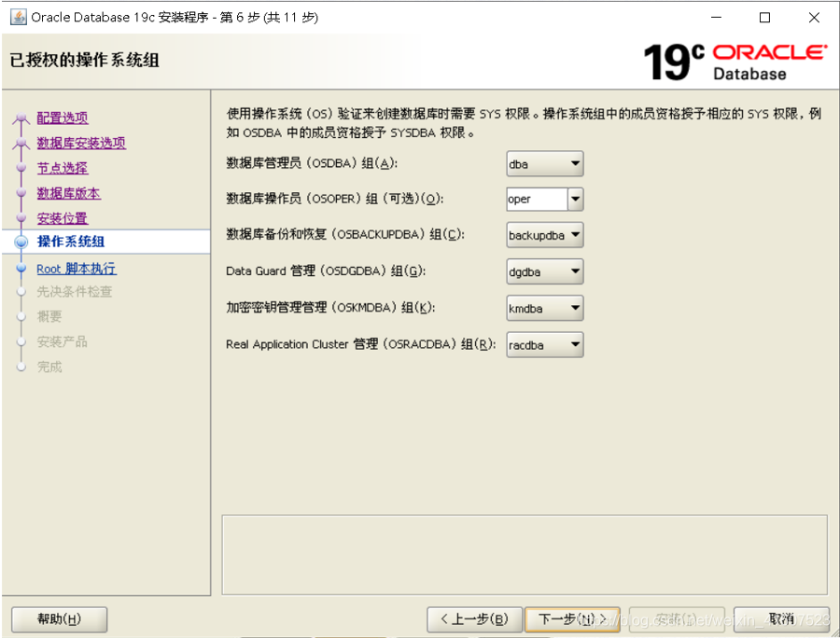Click the disabled 完成 step
Image resolution: width=840 pixels, height=638 pixels.
49,368
